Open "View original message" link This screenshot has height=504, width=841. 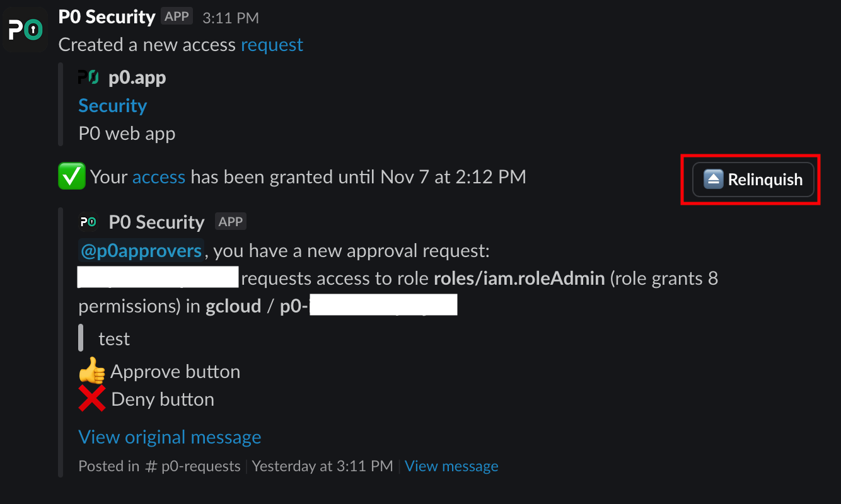170,437
